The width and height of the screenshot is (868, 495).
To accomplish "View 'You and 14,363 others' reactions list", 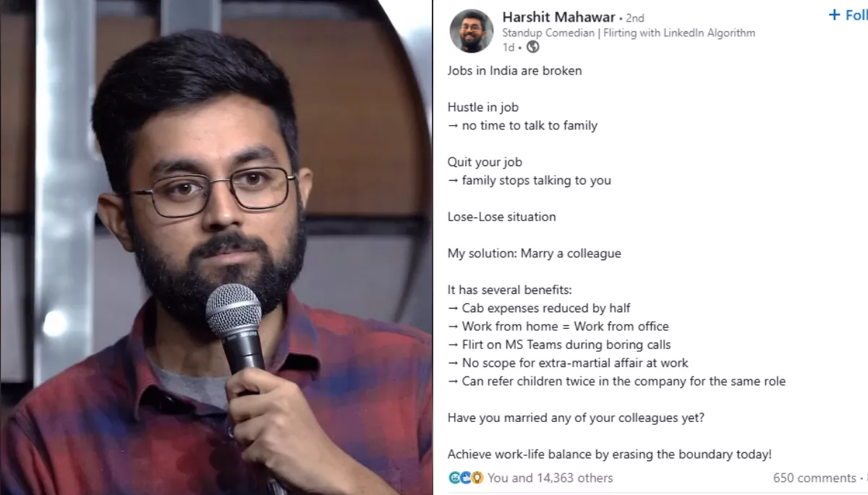I will [550, 478].
